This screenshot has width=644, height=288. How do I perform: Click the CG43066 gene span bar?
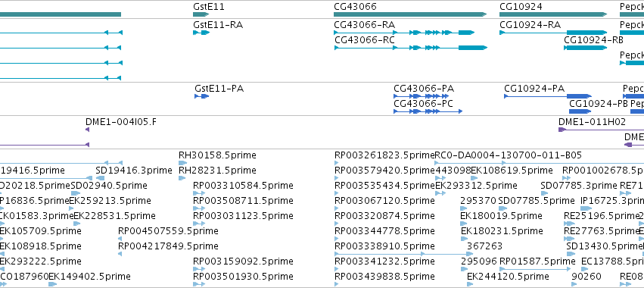[410, 14]
